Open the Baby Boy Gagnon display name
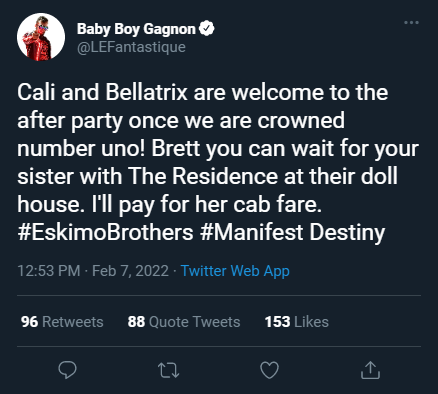This screenshot has height=394, width=438. [136, 29]
